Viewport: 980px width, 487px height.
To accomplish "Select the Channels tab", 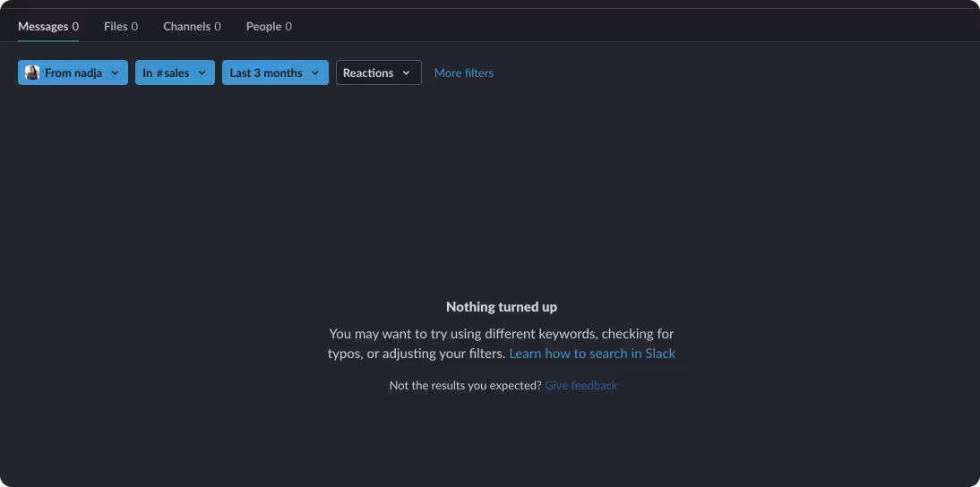I will click(x=192, y=26).
